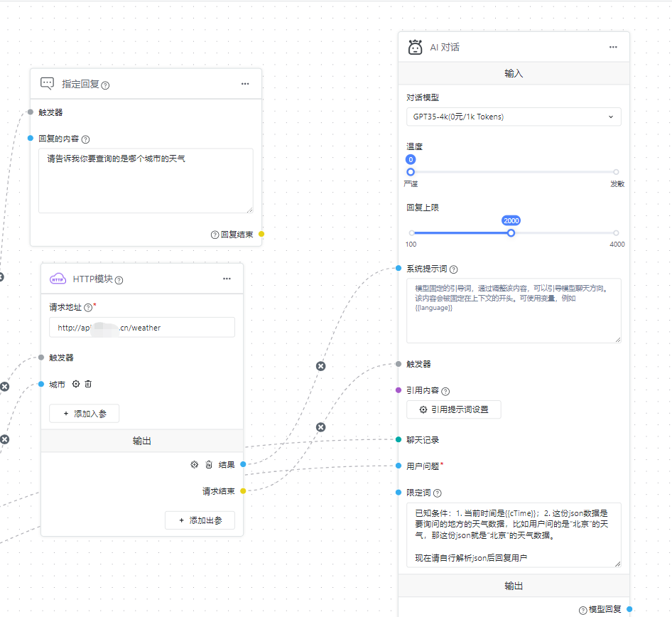Screen dimensions: 672x617
Task: Click the 添加入参 button
Action: [84, 414]
